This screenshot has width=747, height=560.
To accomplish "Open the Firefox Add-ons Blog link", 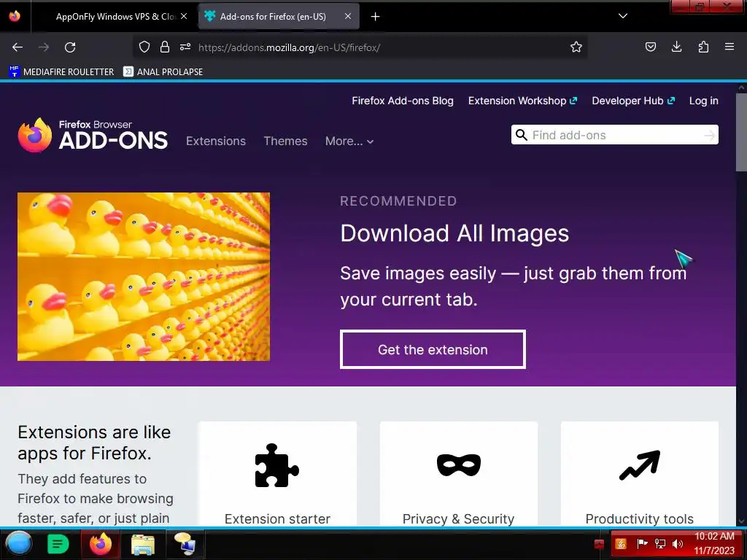I will (403, 101).
